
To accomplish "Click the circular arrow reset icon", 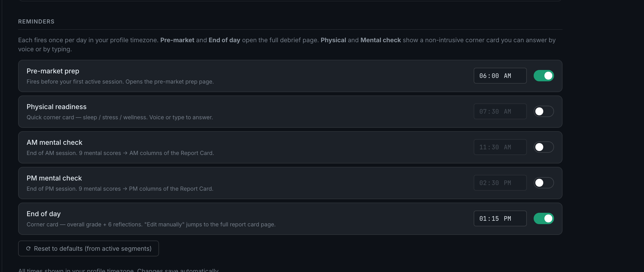I will 28,248.
